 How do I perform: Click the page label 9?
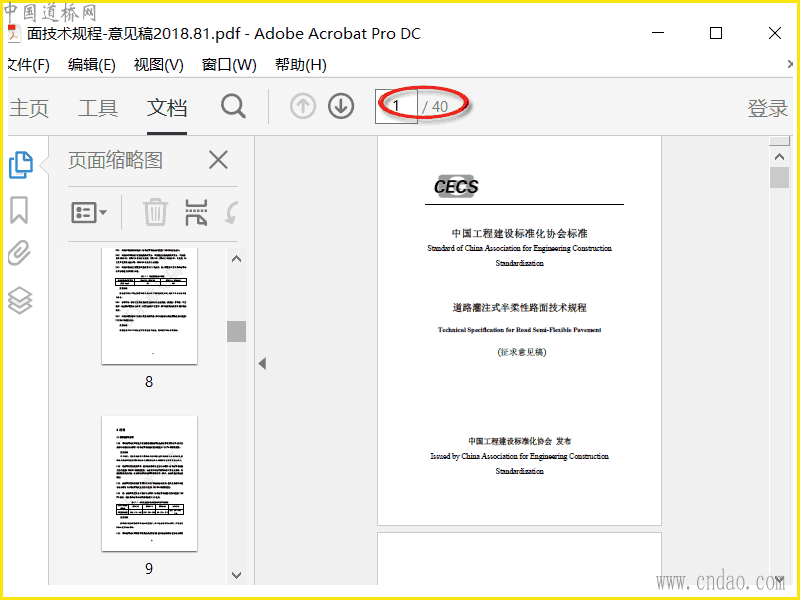click(149, 568)
